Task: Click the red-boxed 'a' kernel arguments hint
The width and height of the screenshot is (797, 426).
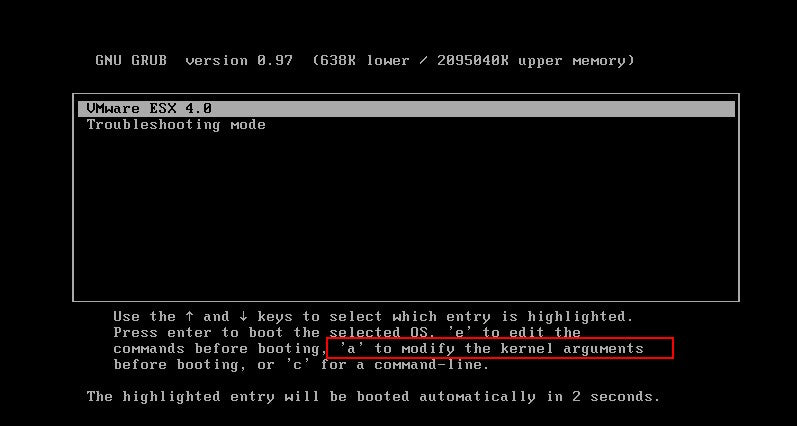Action: tap(500, 349)
